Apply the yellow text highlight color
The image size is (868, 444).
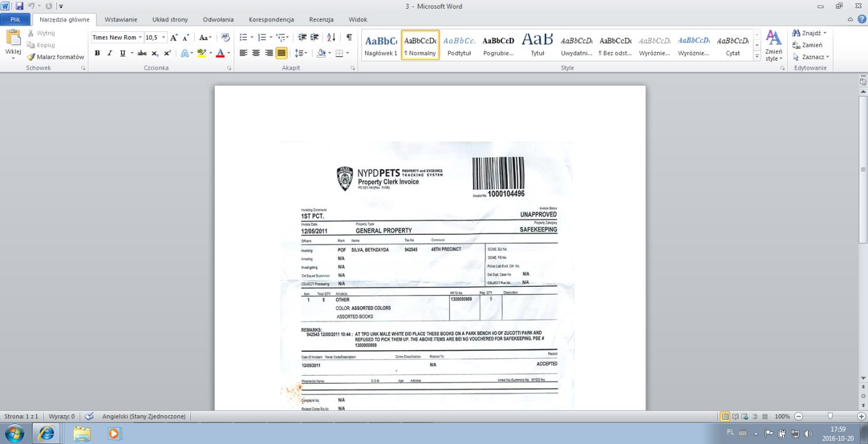[x=202, y=53]
